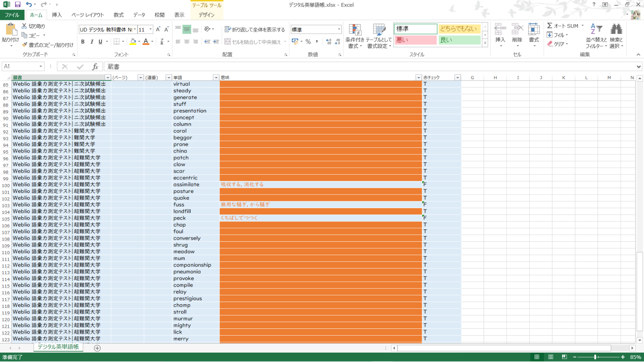Apply the 悪い cell style
The image size is (644, 362).
coord(415,40)
